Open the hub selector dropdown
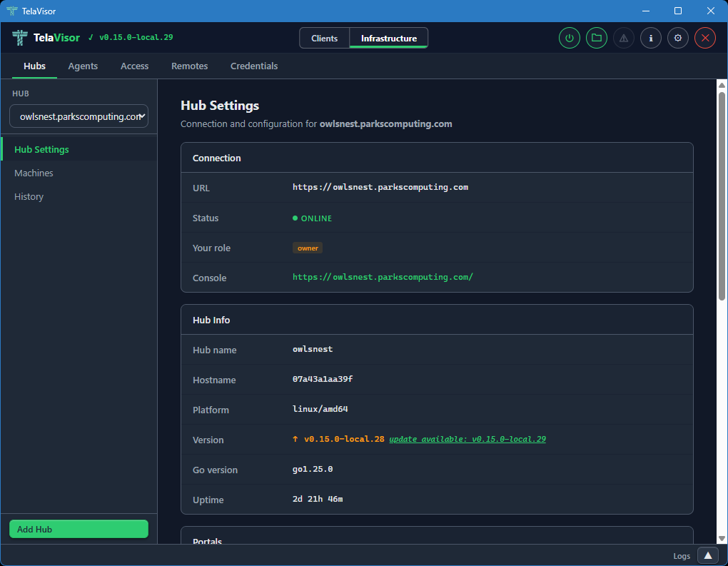This screenshot has width=728, height=566. tap(79, 116)
